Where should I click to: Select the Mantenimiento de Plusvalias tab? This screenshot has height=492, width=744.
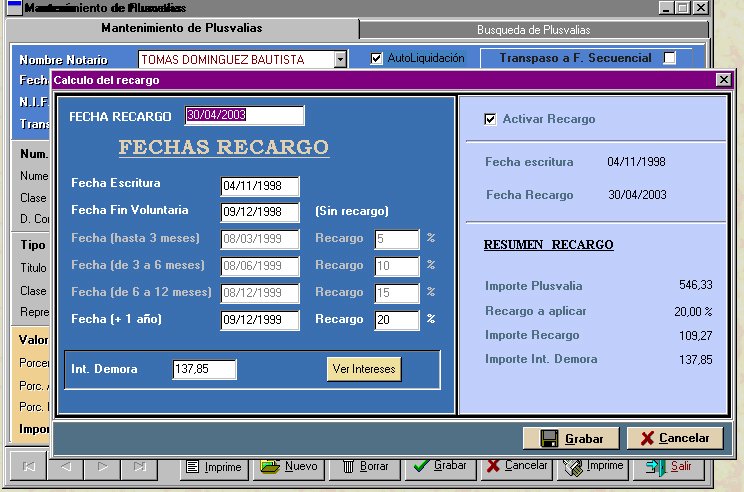tap(182, 28)
